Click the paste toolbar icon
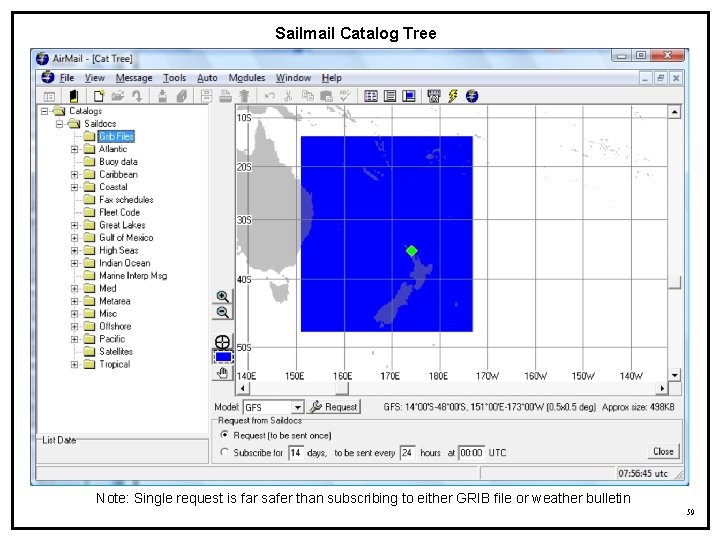 point(326,96)
